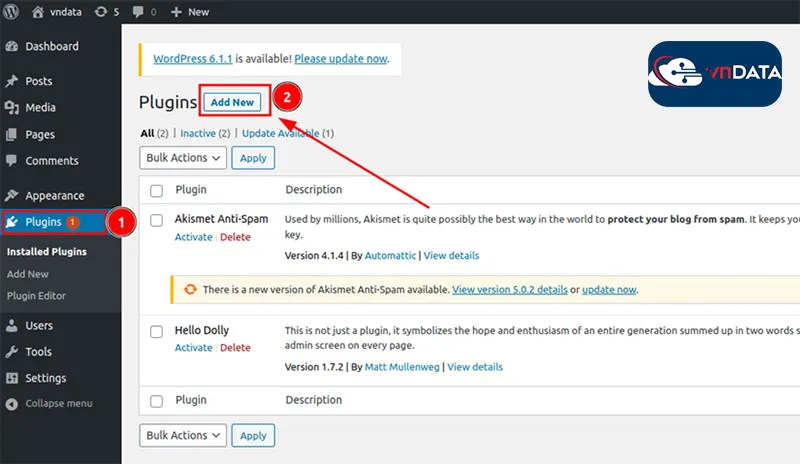Image resolution: width=800 pixels, height=464 pixels.
Task: Select the Hello Dolly checkbox
Action: tap(157, 331)
